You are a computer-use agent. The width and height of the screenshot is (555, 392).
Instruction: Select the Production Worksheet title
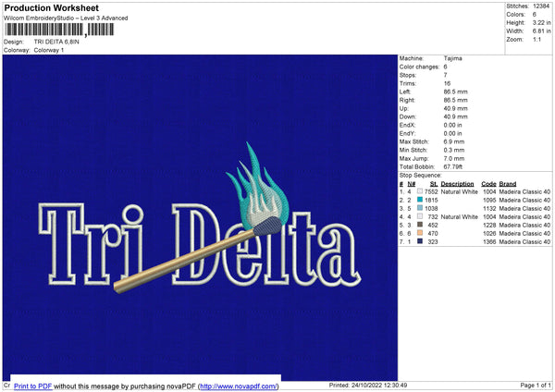52,7
